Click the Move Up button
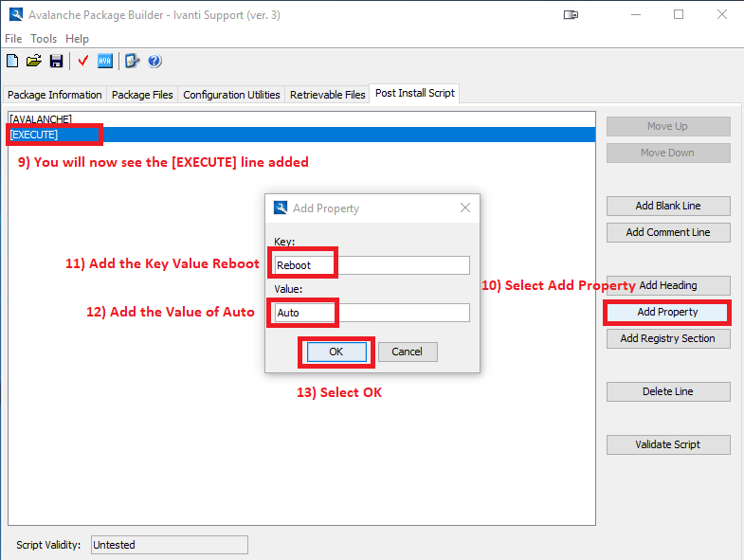The width and height of the screenshot is (744, 560). pyautogui.click(x=668, y=126)
